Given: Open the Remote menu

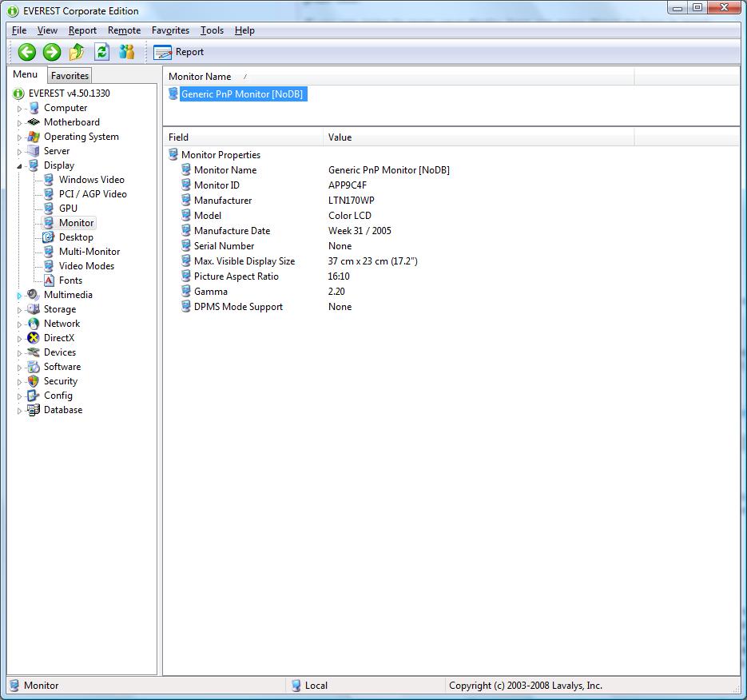Looking at the screenshot, I should click(x=124, y=30).
